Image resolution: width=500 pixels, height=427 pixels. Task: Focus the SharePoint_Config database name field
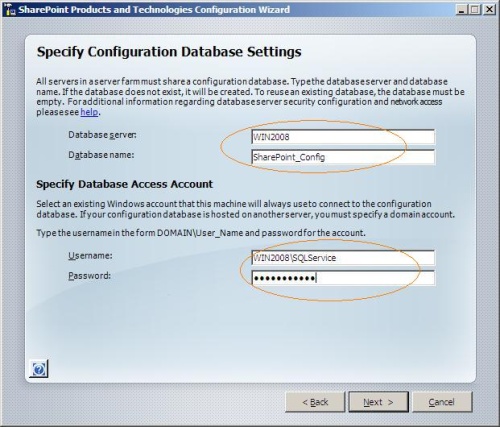(x=343, y=157)
